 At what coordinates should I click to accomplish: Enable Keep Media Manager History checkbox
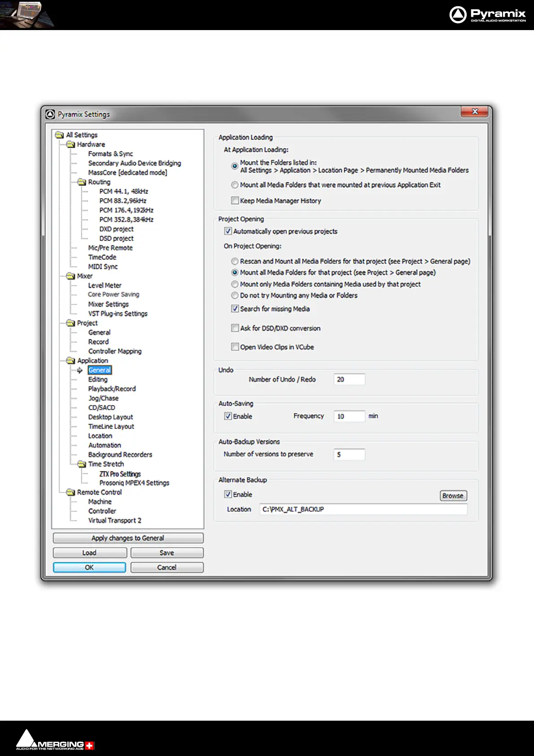(235, 201)
